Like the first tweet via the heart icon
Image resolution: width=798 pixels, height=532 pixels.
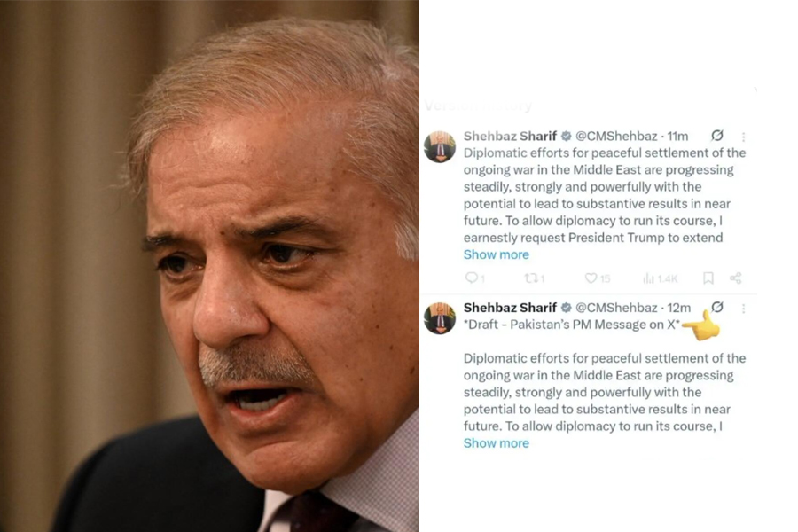point(591,278)
